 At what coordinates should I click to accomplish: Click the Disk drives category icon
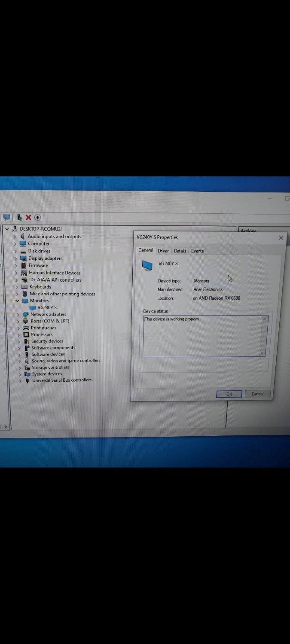click(23, 251)
